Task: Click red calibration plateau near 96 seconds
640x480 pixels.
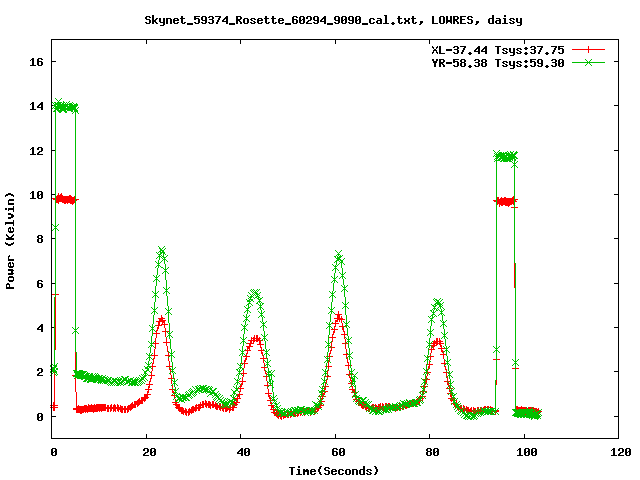Action: 506,201
